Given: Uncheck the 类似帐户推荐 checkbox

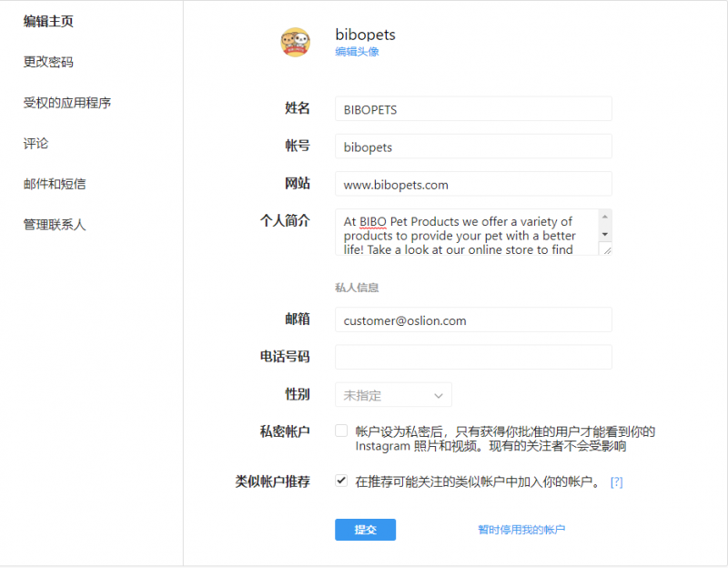Looking at the screenshot, I should (341, 481).
